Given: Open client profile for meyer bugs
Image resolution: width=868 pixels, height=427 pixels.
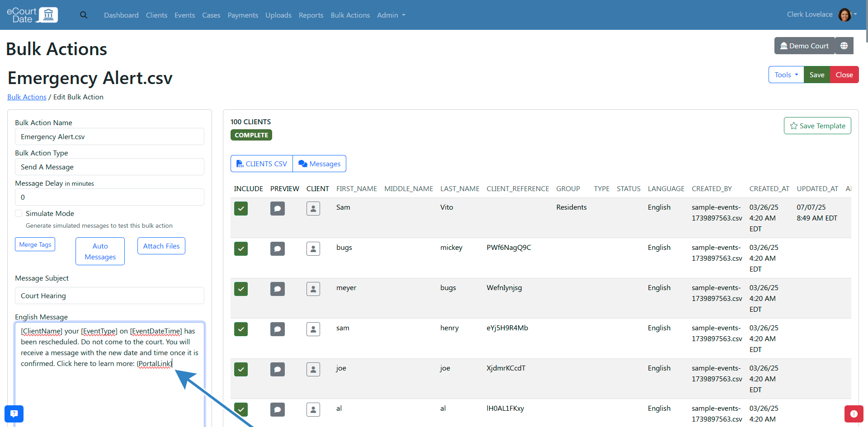Looking at the screenshot, I should pos(313,289).
